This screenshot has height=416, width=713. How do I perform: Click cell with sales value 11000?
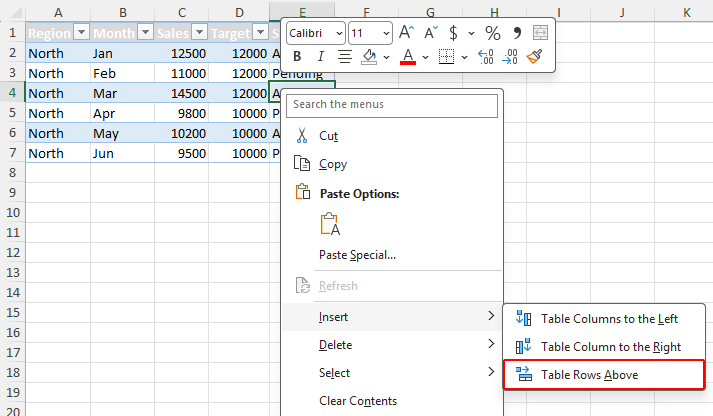(181, 73)
